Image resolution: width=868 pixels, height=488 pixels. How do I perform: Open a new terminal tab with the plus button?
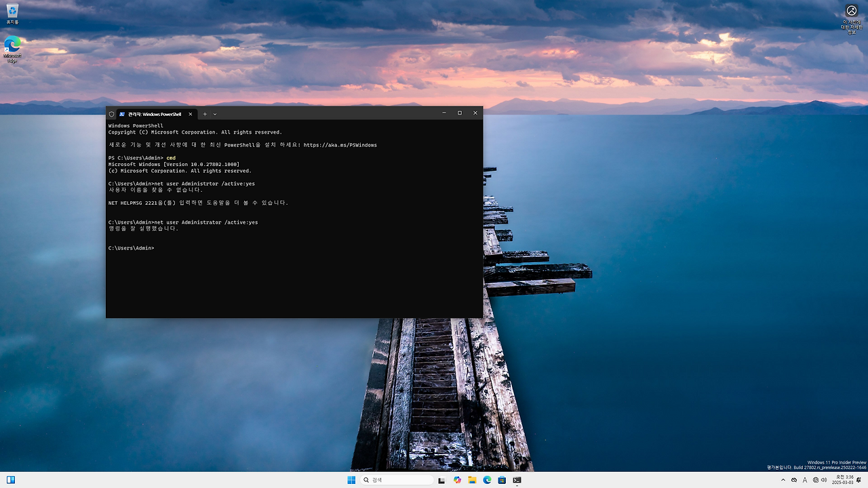(x=205, y=114)
